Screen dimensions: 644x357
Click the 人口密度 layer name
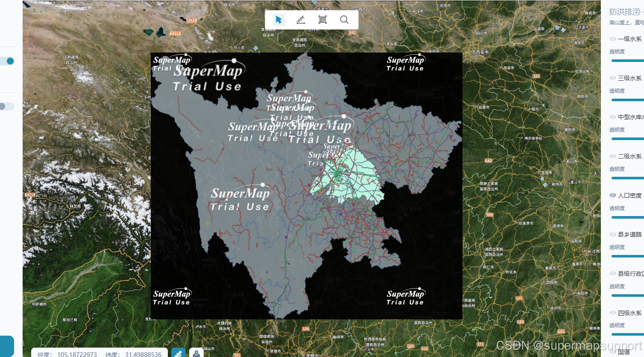[x=630, y=196]
